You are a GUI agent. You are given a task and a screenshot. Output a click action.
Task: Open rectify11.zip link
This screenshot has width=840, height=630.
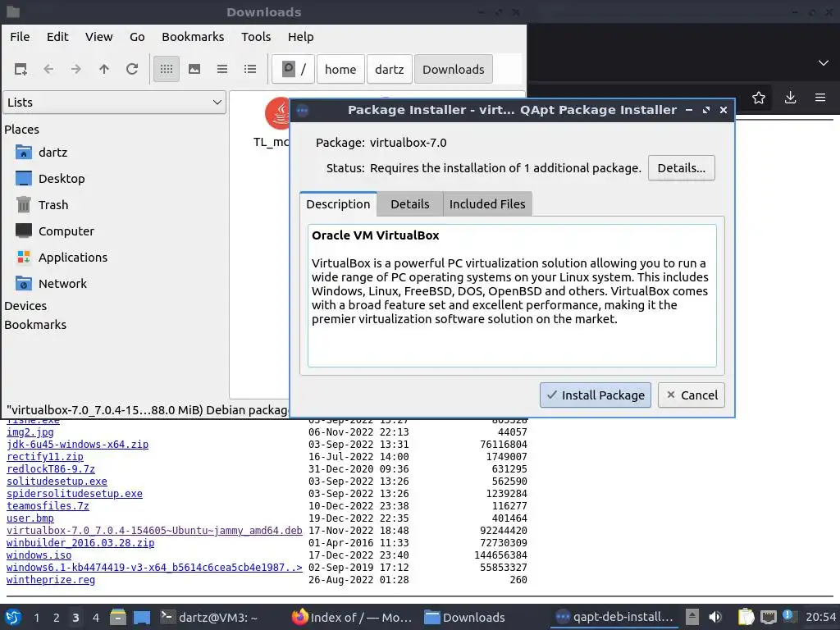coord(45,457)
